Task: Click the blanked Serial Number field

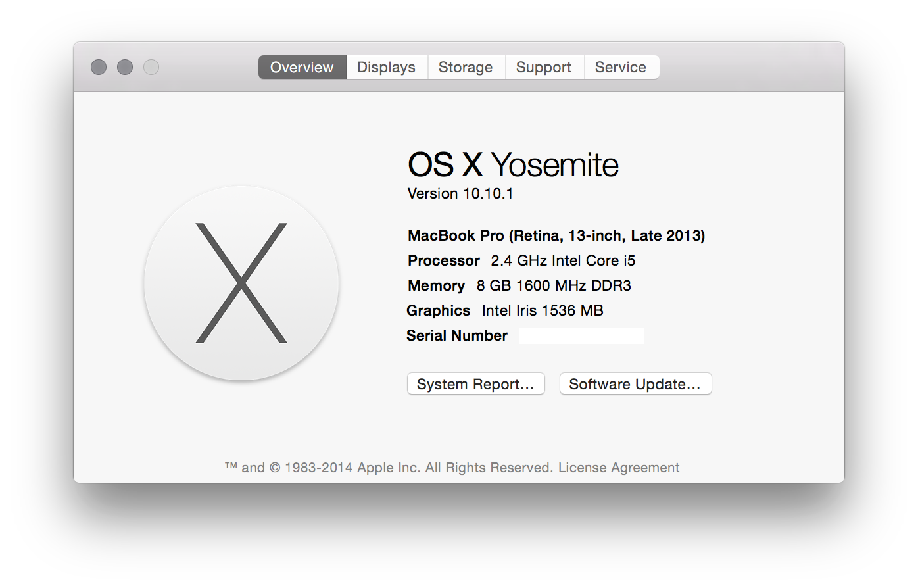Action: [x=582, y=336]
